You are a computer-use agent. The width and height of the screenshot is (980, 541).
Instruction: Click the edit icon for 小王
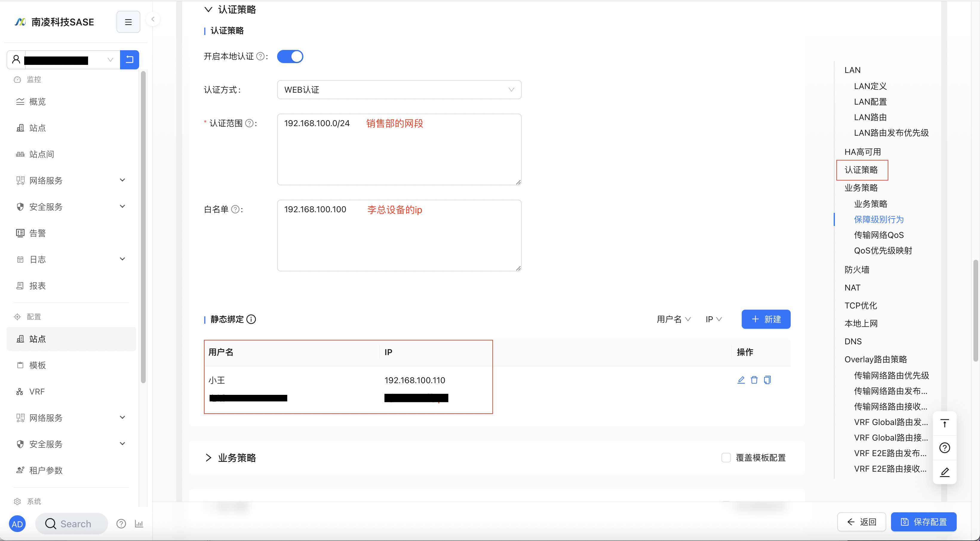point(741,380)
